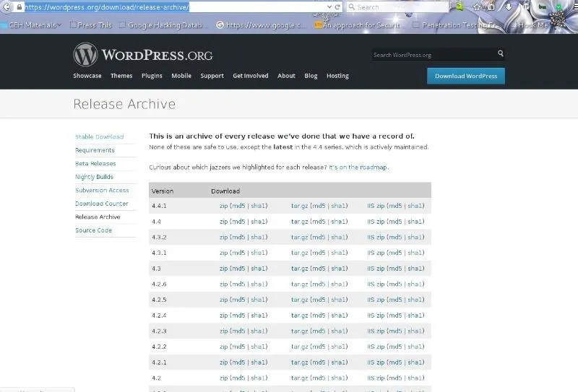This screenshot has height=392, width=578.
Task: Click the 'Release Archive' page heading
Action: (x=124, y=104)
